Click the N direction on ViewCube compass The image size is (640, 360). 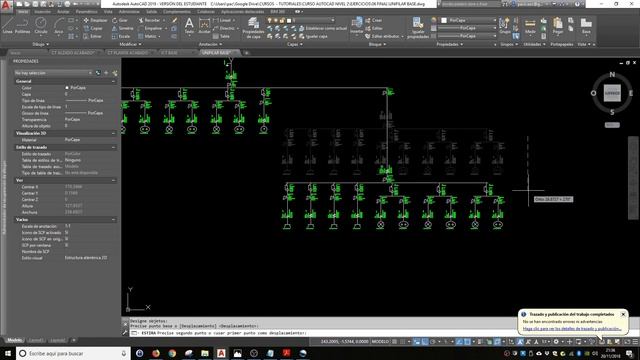(612, 74)
